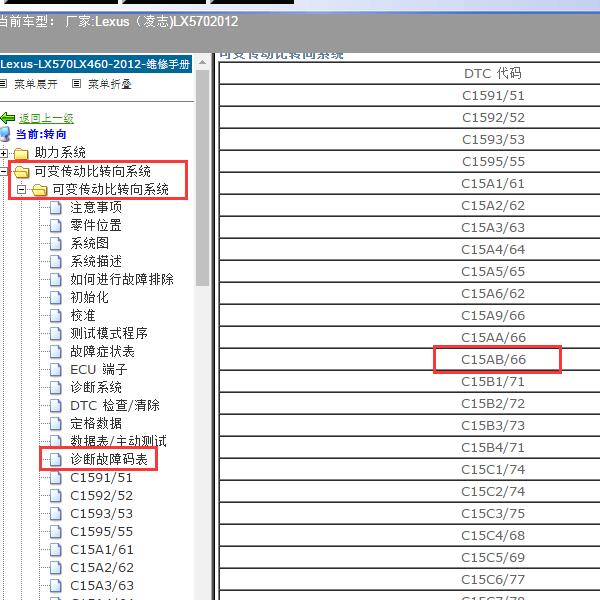Click C1593/53 cell in DTC table
The height and width of the screenshot is (600, 600).
493,139
